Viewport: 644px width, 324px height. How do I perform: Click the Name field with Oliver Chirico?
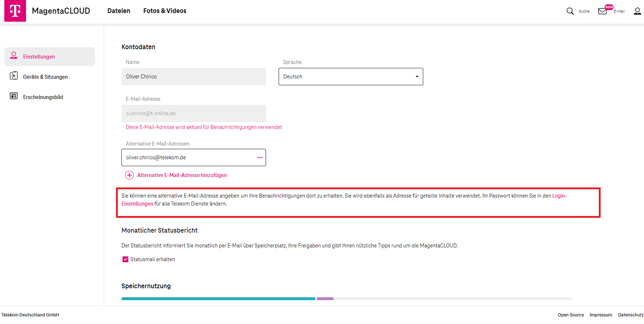194,77
